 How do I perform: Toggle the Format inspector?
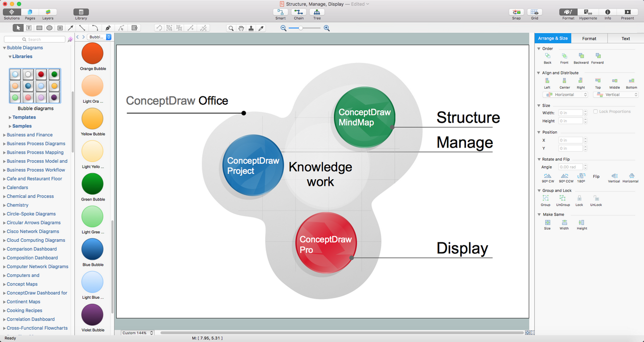(x=568, y=12)
